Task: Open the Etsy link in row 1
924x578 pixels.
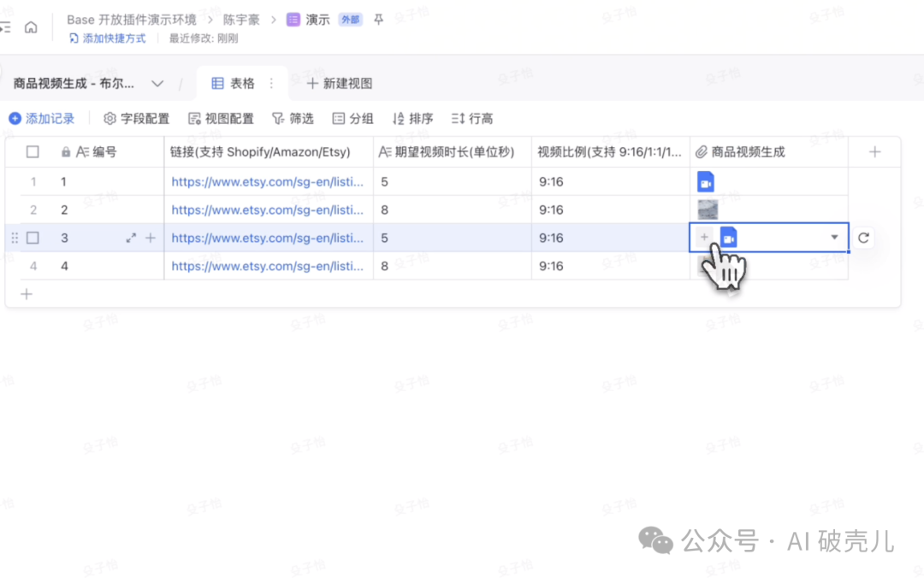Action: pos(267,181)
